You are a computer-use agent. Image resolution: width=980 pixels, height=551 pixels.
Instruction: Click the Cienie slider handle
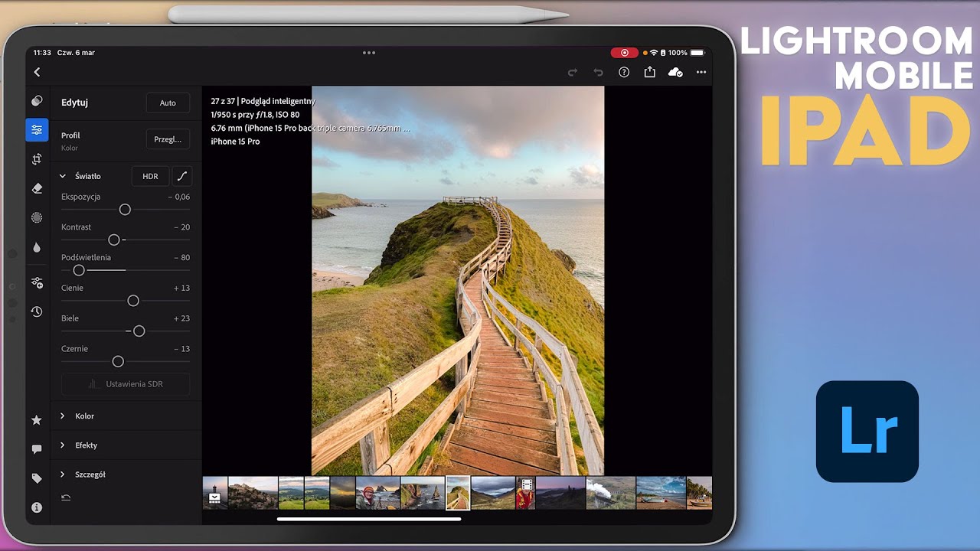coord(133,301)
